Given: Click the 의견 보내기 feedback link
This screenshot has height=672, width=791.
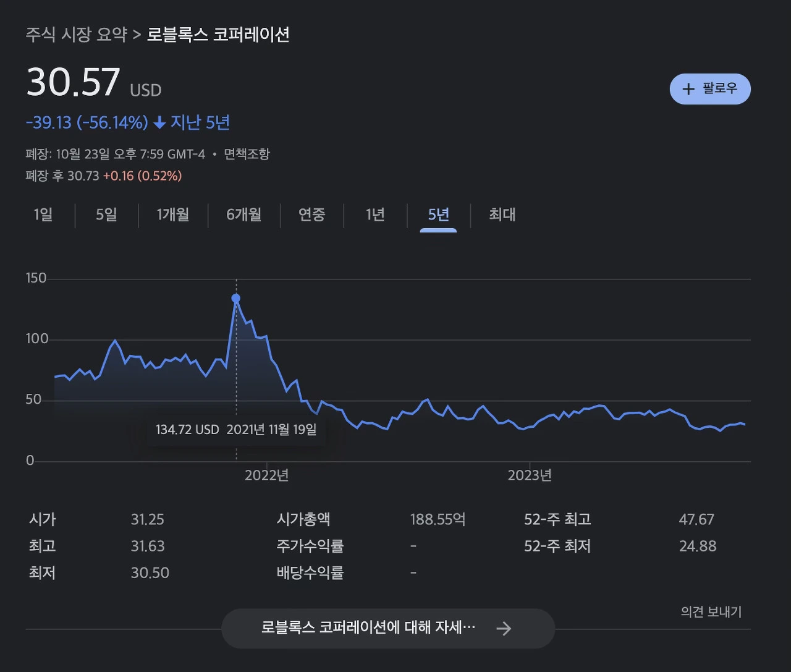Looking at the screenshot, I should pos(711,612).
